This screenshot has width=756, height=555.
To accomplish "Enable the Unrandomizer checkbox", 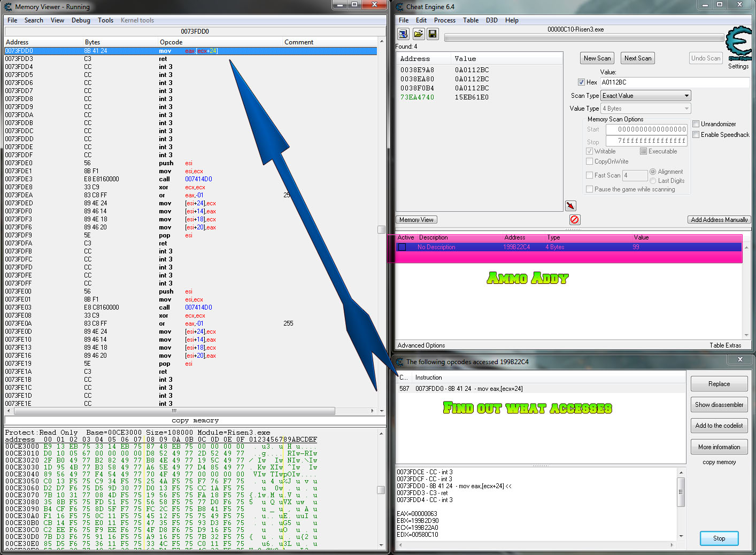I will (696, 124).
